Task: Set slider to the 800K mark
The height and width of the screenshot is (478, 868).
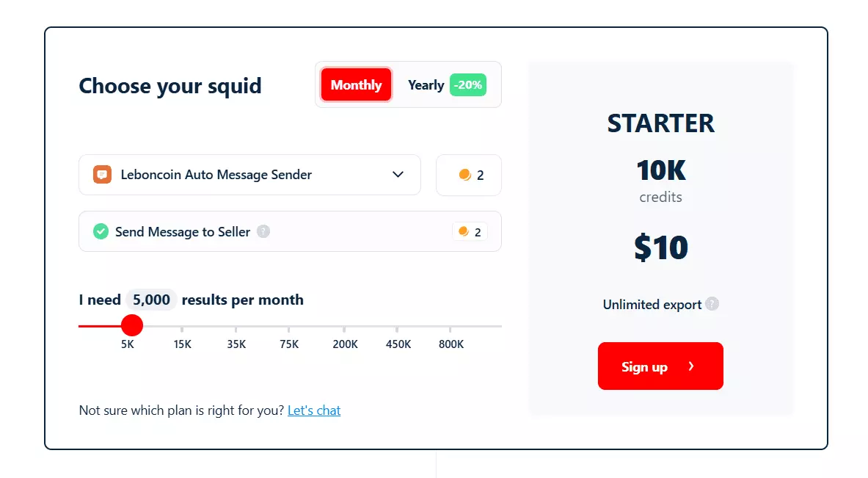Action: click(451, 326)
